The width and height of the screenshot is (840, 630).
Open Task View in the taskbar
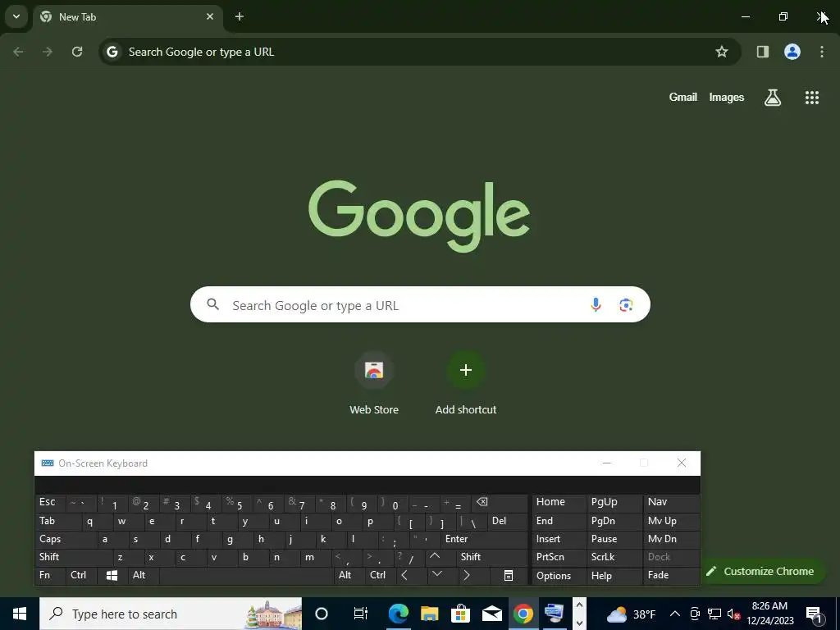361,614
